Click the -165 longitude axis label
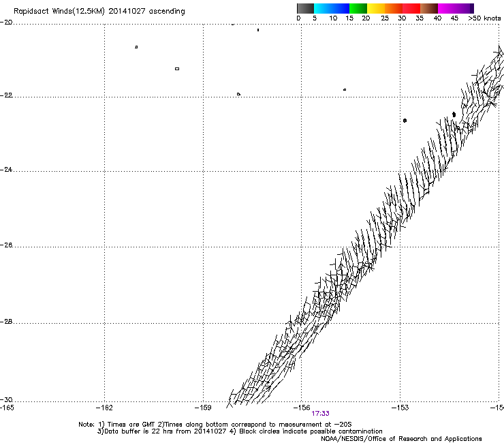Screen dimensions: 504x443 click(7, 408)
